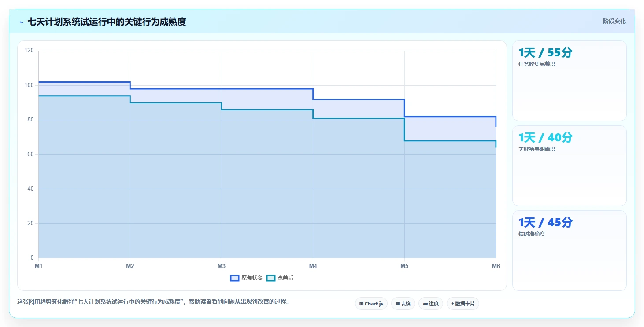Select the 表格 tag button

point(403,304)
